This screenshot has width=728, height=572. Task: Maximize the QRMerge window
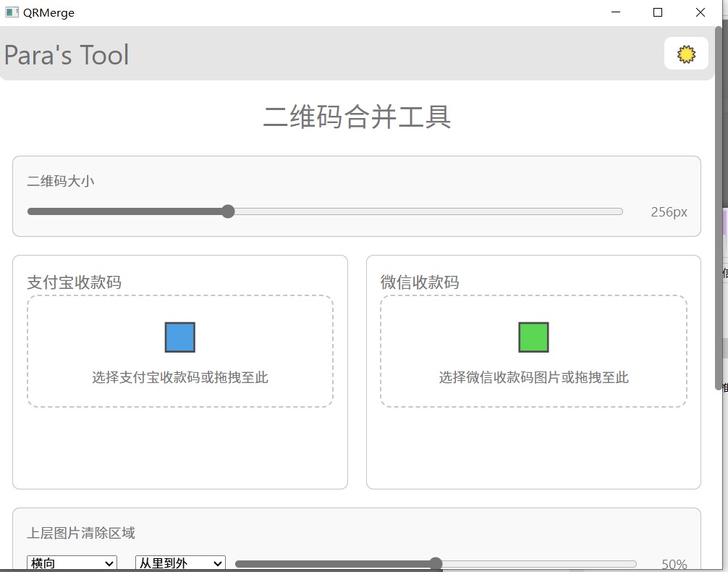click(x=657, y=12)
